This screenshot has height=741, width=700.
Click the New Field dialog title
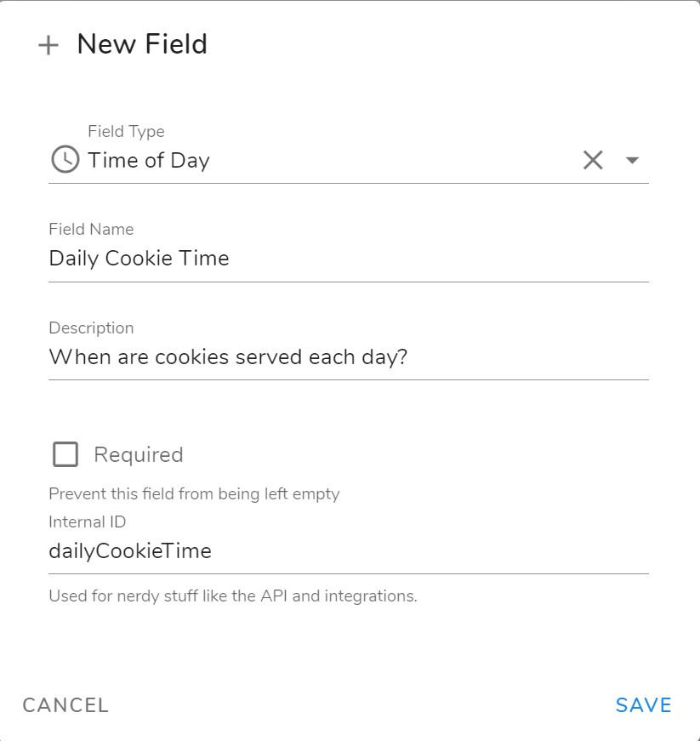click(x=142, y=44)
